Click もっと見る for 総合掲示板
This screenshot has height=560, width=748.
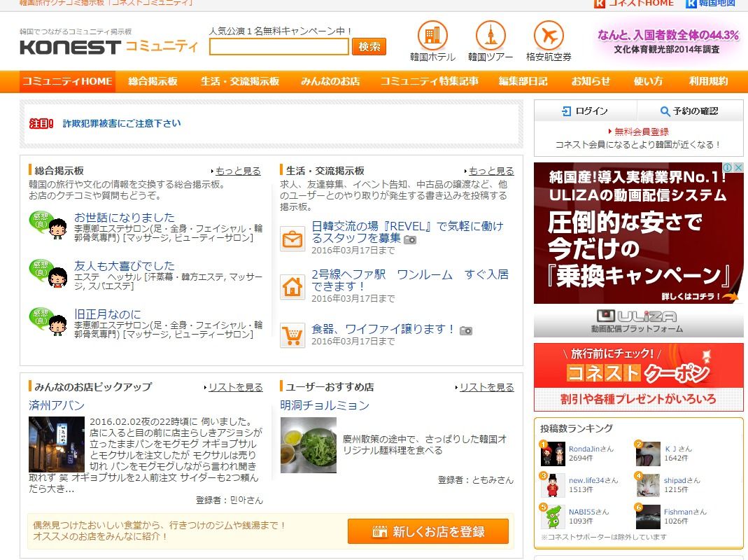[x=238, y=171]
